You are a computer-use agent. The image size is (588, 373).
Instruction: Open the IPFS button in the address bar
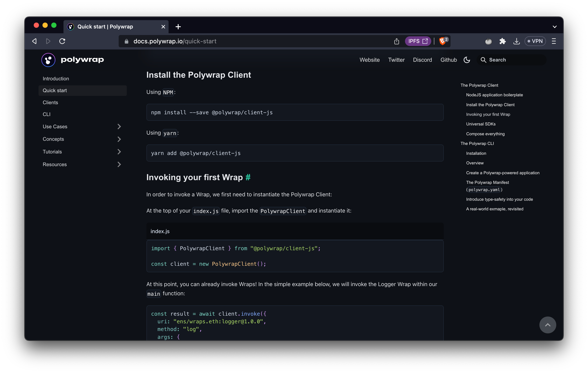coord(418,41)
